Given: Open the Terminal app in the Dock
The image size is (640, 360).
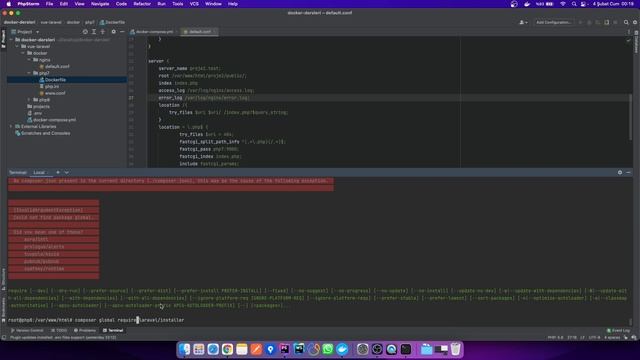Looking at the screenshot, I should click(406, 349).
